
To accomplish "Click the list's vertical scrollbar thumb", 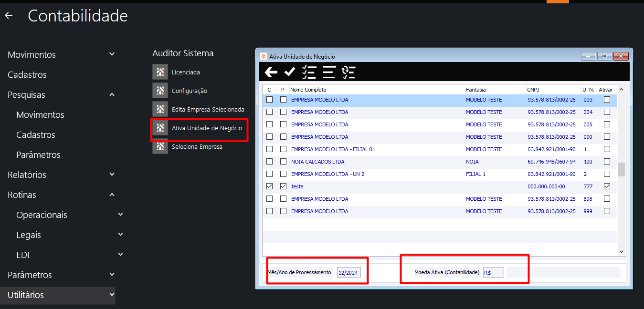I will [621, 169].
